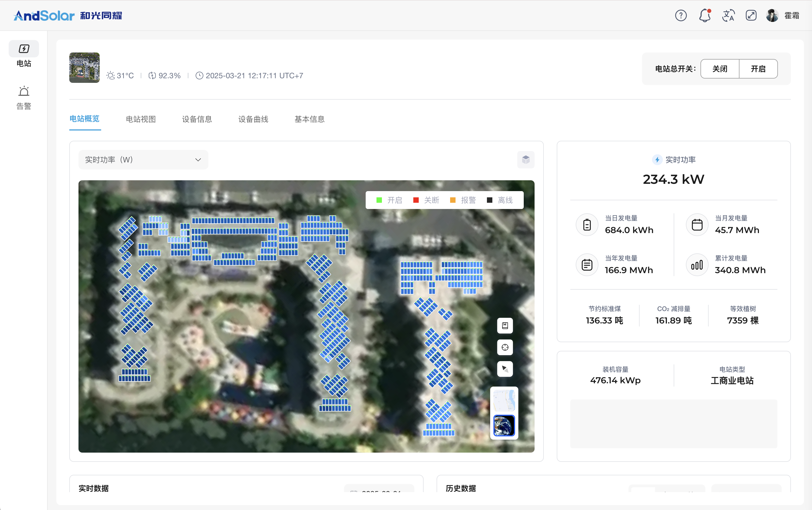Click the username 霍霜
This screenshot has width=812, height=510.
792,15
